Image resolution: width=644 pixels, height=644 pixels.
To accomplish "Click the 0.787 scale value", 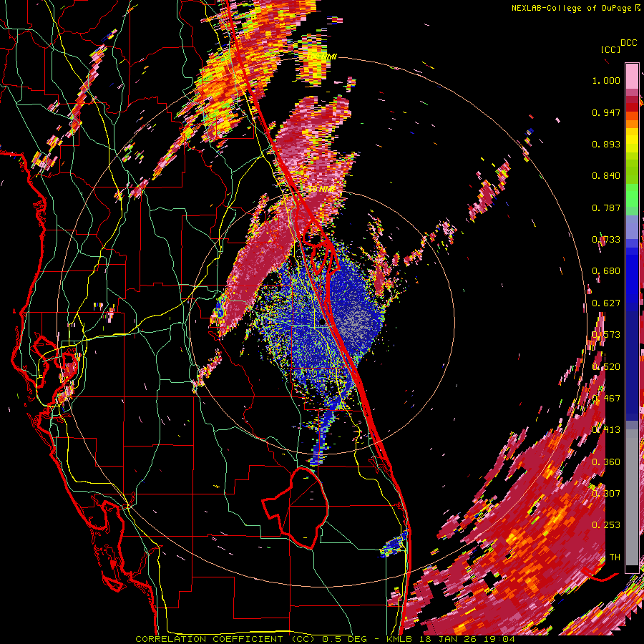I will tap(606, 208).
